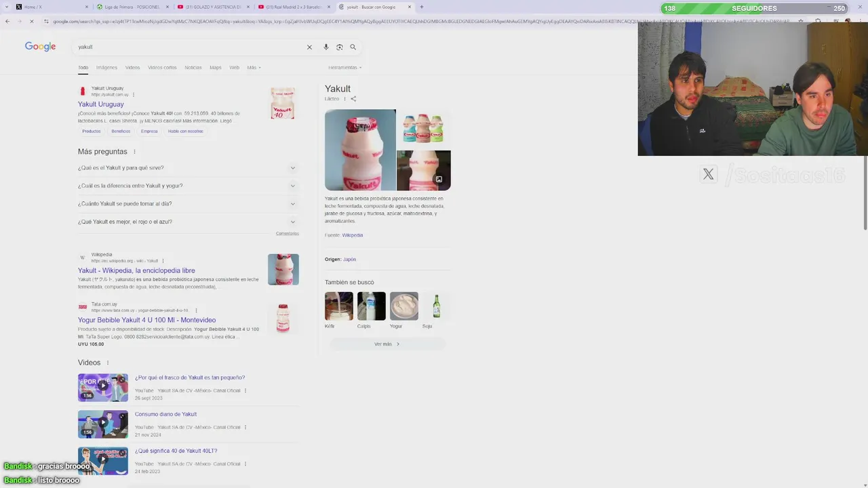Viewport: 868px width, 488px height.
Task: Open 'Yogur Bebible Yakult 4 U 100 Ml' link
Action: [x=146, y=320]
